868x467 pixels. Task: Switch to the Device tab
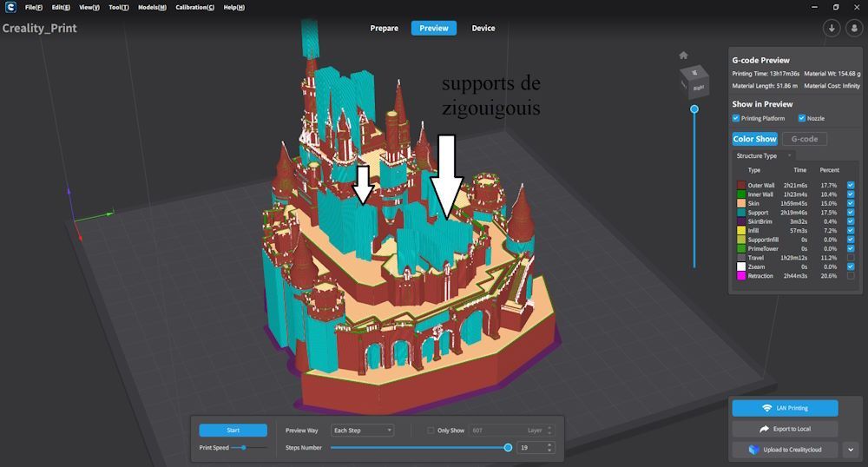[483, 29]
